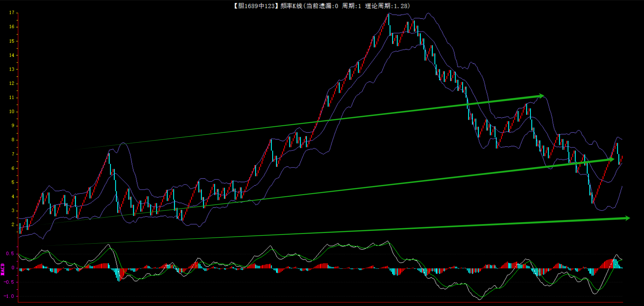Select the 胆1689中123 bracketed title label

pyautogui.click(x=256, y=6)
